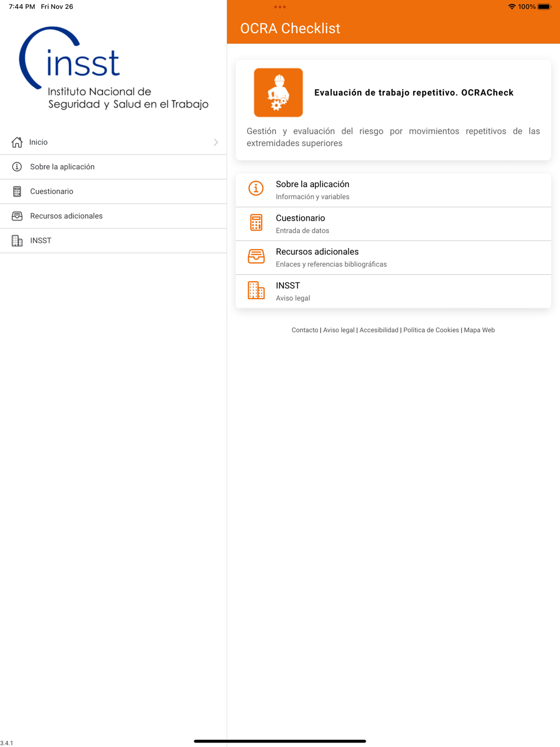
Task: Open the Política de Cookies link
Action: click(431, 330)
